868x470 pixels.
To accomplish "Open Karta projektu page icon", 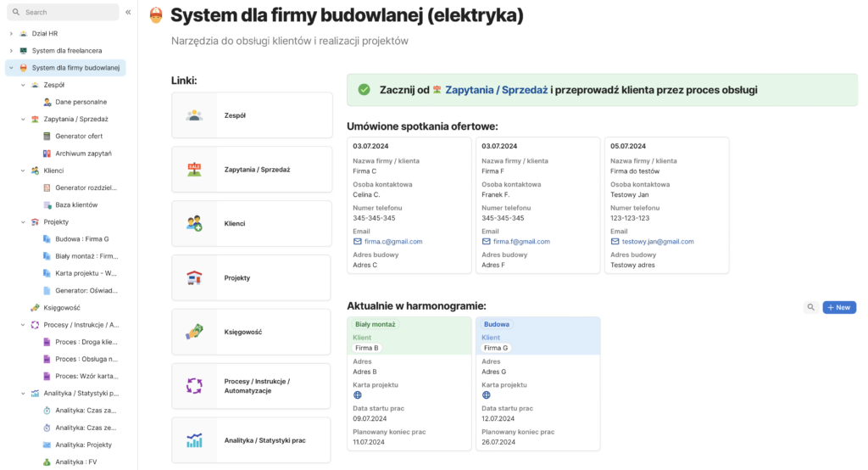I will (47, 273).
